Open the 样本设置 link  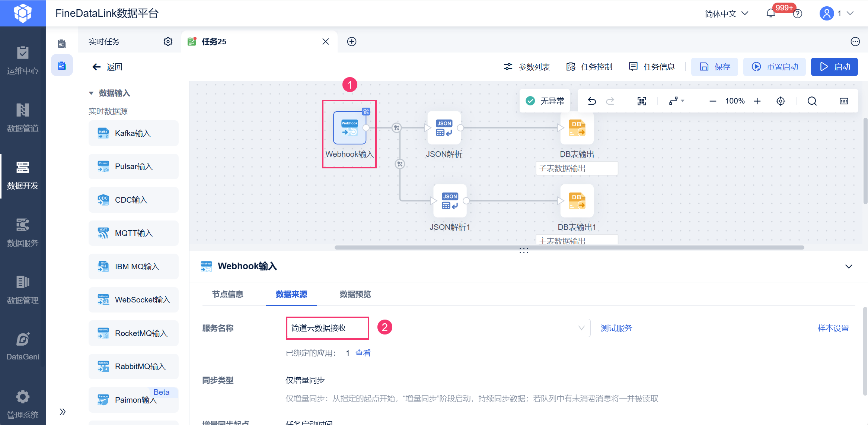click(833, 328)
